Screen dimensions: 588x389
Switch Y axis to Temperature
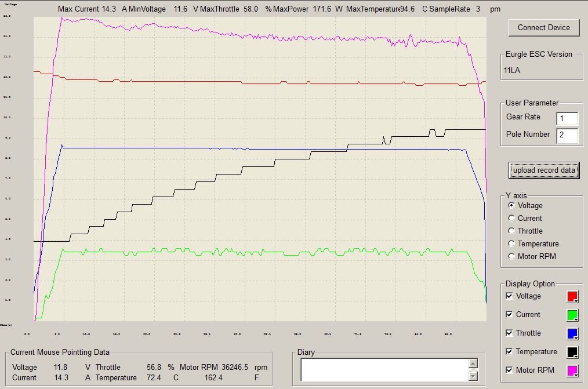click(511, 243)
